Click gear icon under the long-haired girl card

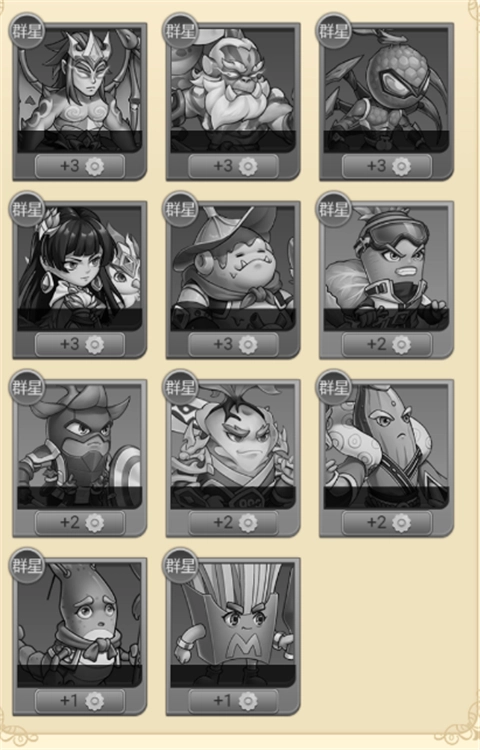95,345
